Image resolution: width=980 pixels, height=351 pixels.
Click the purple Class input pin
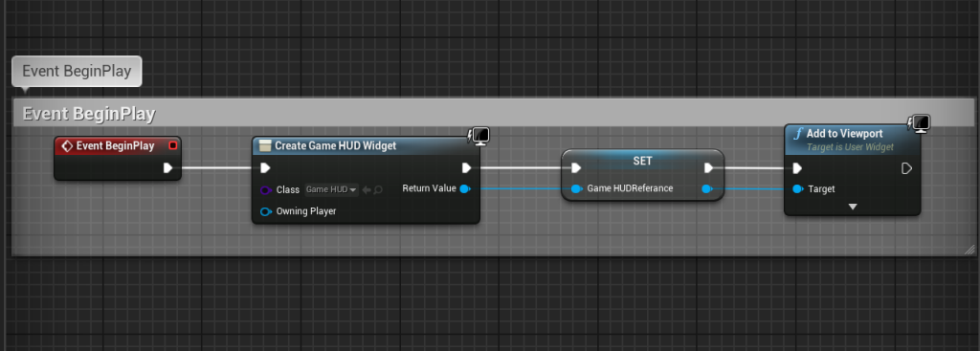(x=265, y=189)
